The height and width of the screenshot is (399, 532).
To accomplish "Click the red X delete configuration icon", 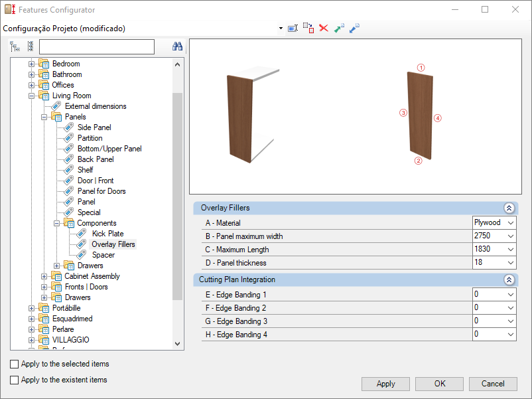I will 324,28.
